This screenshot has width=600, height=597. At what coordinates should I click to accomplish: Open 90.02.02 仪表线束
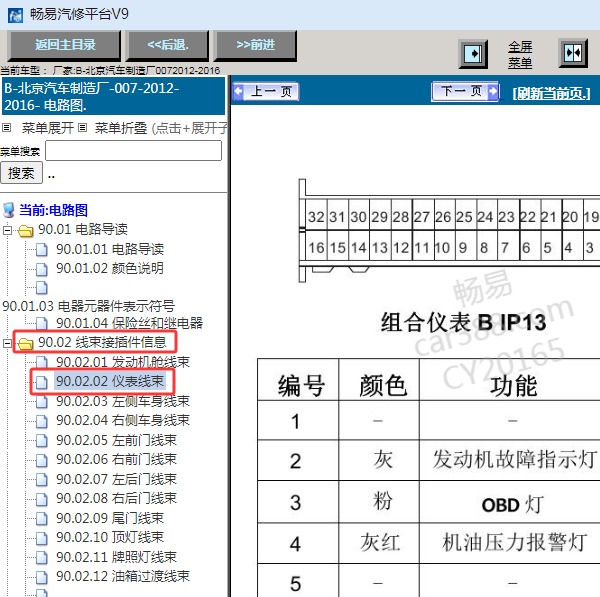(110, 381)
